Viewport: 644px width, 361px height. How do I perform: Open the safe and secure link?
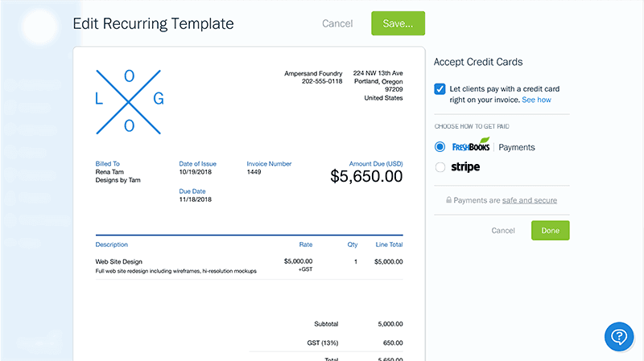point(529,200)
